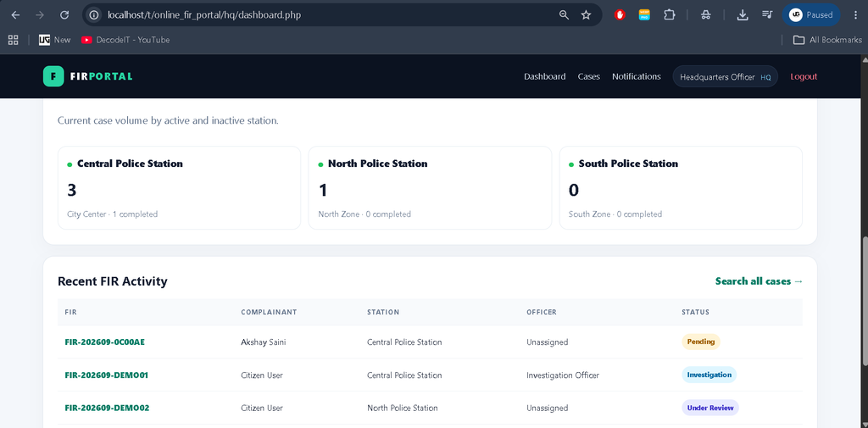Click the Recent FIR Activity heading

click(113, 281)
